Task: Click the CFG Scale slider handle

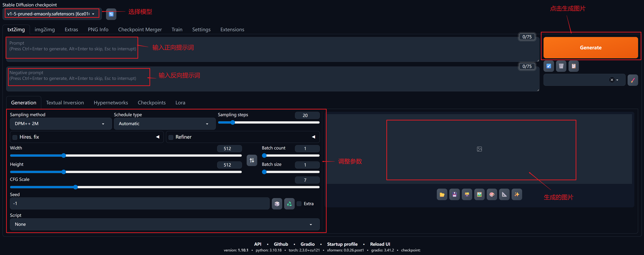Action: (75, 187)
